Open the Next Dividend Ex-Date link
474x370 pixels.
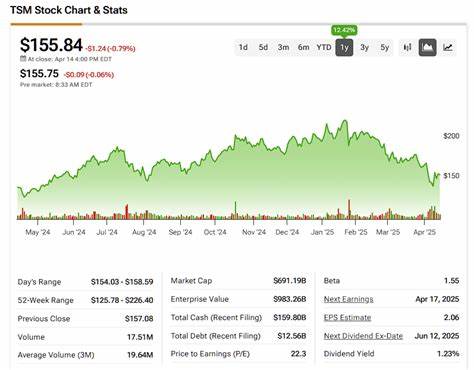363,336
